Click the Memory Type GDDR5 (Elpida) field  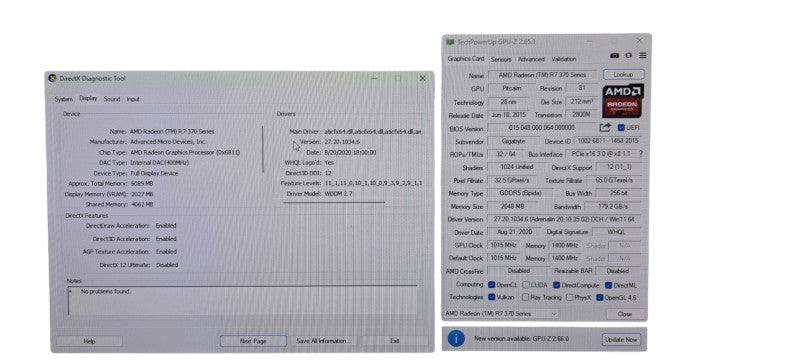click(520, 193)
